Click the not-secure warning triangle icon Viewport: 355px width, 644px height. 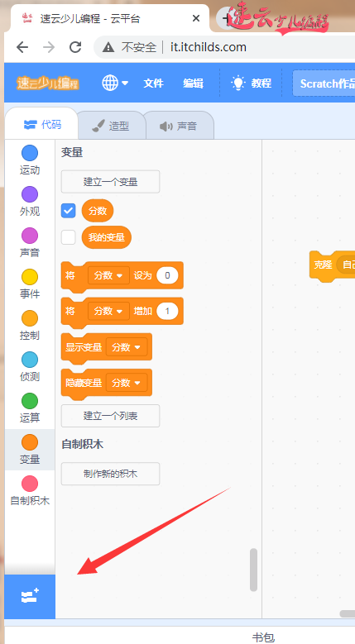coord(108,48)
